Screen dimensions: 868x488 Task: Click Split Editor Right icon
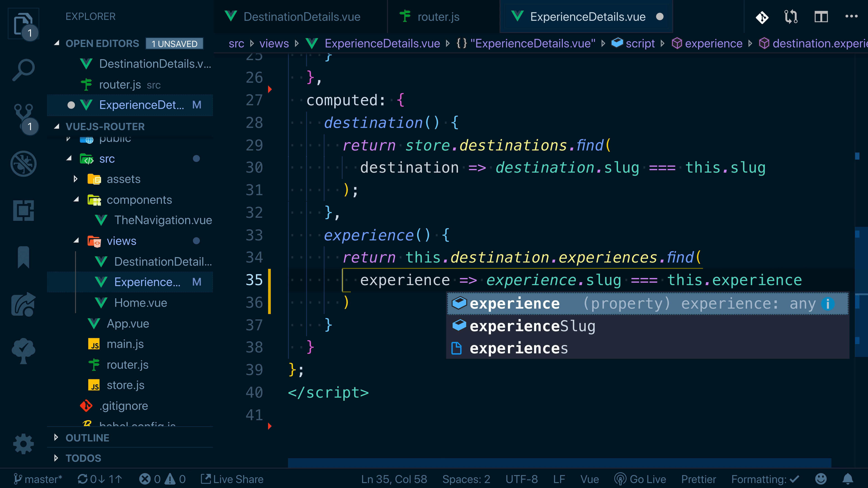[x=821, y=16]
